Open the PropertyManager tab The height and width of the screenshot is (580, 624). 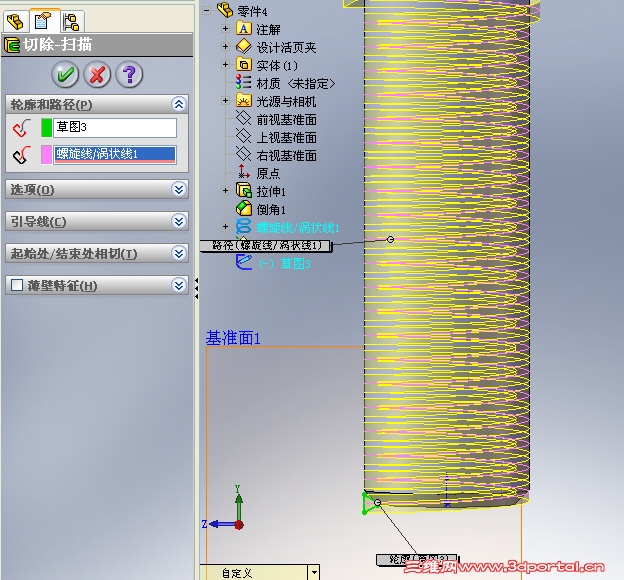pyautogui.click(x=44, y=20)
